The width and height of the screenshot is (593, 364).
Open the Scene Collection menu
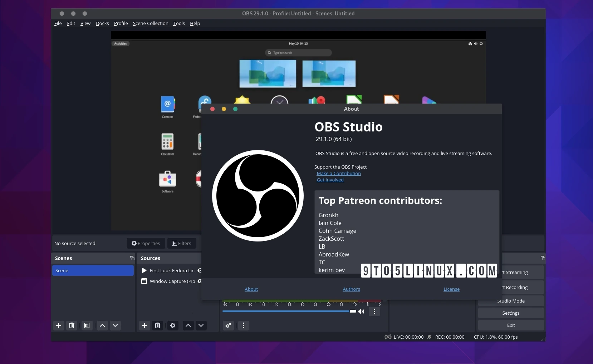(150, 24)
